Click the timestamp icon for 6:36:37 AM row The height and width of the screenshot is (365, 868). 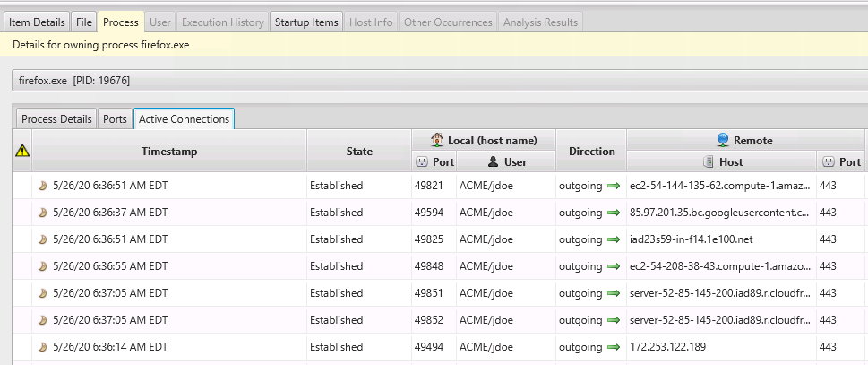(x=41, y=213)
